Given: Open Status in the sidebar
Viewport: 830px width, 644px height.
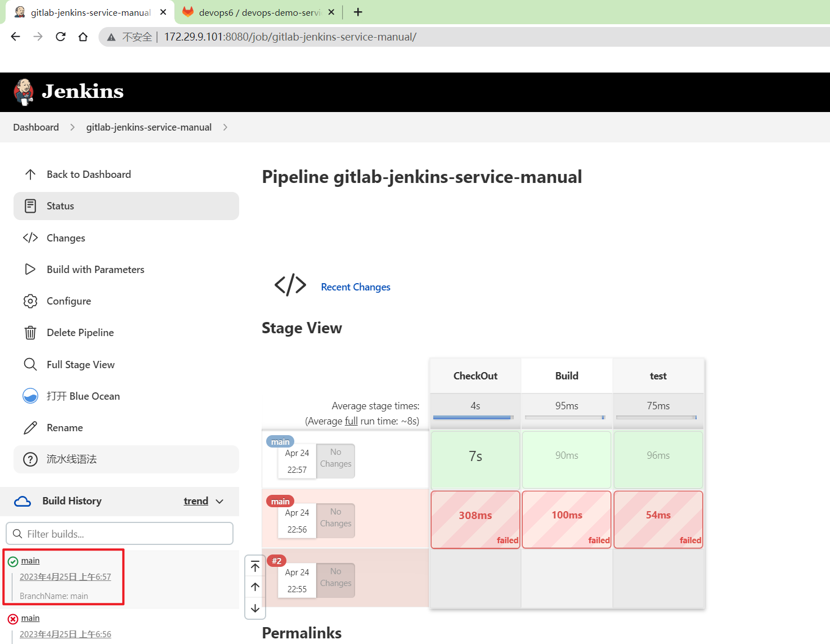Looking at the screenshot, I should tap(126, 206).
